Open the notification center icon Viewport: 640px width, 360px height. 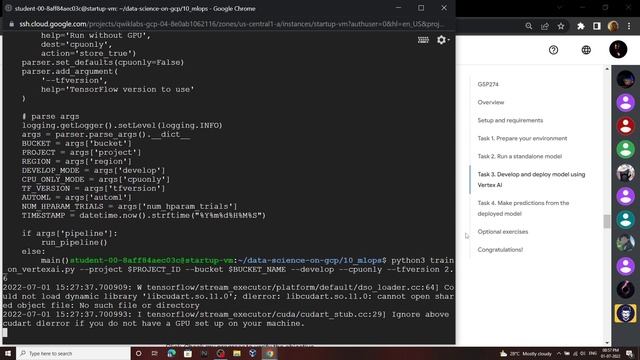coord(629,353)
